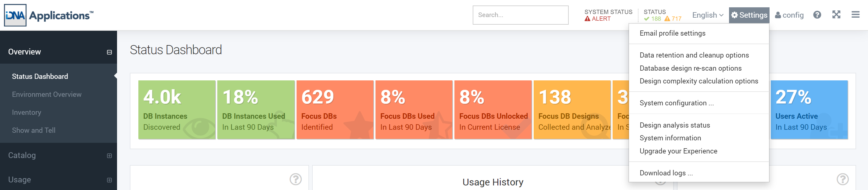Expand the Usage sidebar section
This screenshot has width=868, height=190.
click(x=109, y=180)
